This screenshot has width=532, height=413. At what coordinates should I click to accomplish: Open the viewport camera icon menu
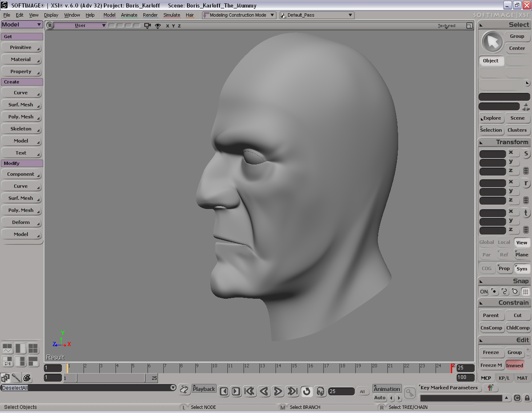pos(147,26)
